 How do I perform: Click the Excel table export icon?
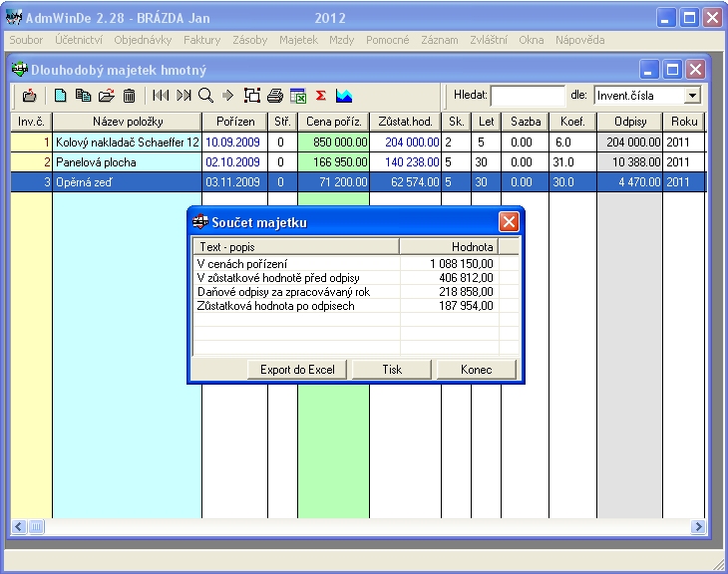point(298,96)
